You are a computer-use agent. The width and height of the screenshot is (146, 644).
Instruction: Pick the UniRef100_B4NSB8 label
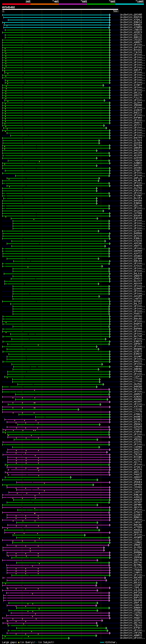131,387
